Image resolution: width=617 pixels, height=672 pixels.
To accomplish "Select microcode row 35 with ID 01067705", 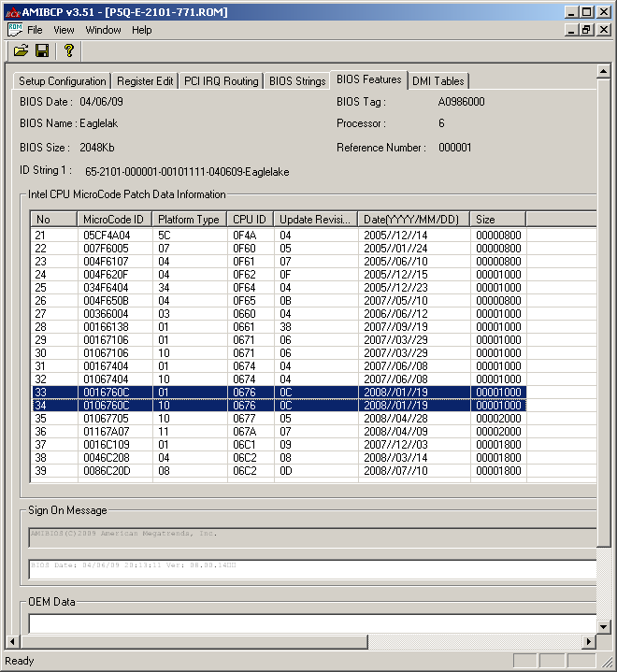I will (x=280, y=419).
